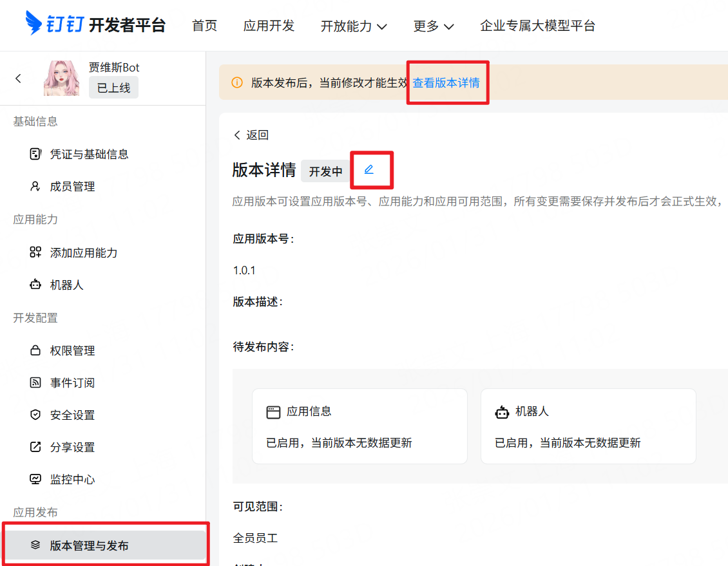Click the orange info icon in banner

(237, 82)
